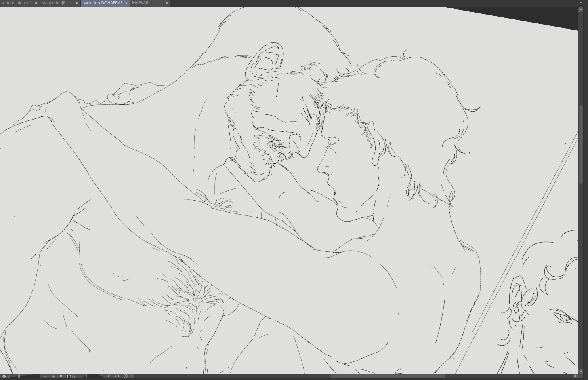Screen dimensions: 588x380
Task: Click the zoom scale slider in status bar
Action: [29, 376]
